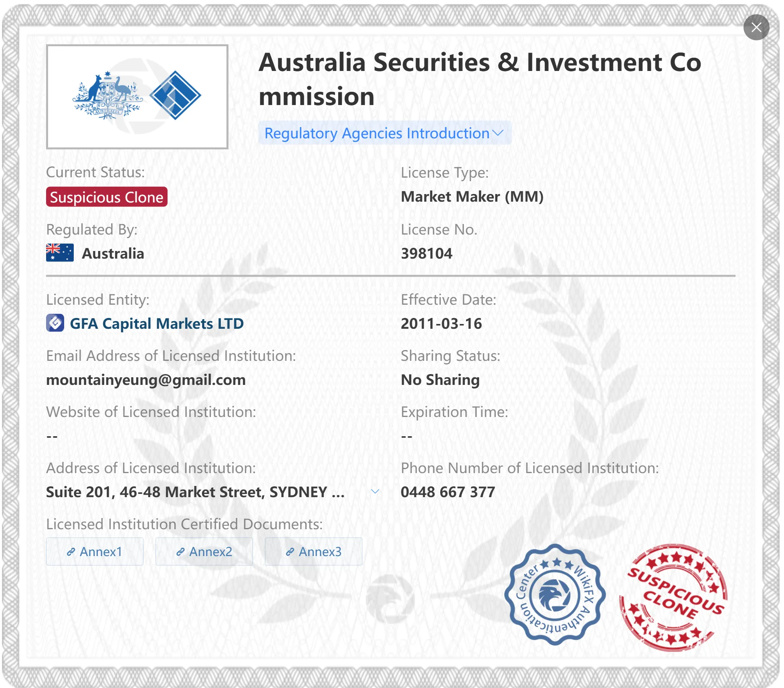This screenshot has width=784, height=688.
Task: Expand the full institution address chevron
Action: (375, 492)
